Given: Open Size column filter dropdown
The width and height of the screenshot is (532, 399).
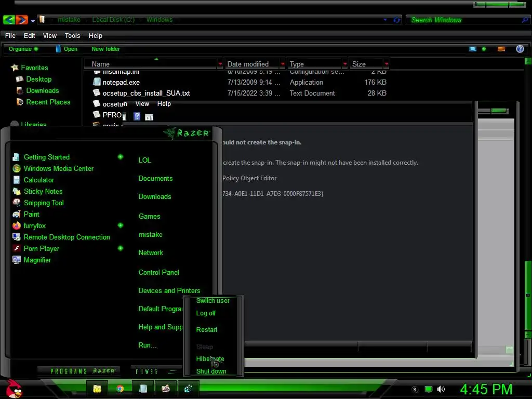Looking at the screenshot, I should point(387,64).
